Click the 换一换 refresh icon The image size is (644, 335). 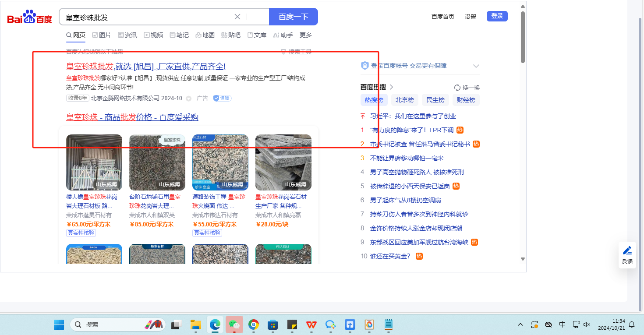(457, 88)
